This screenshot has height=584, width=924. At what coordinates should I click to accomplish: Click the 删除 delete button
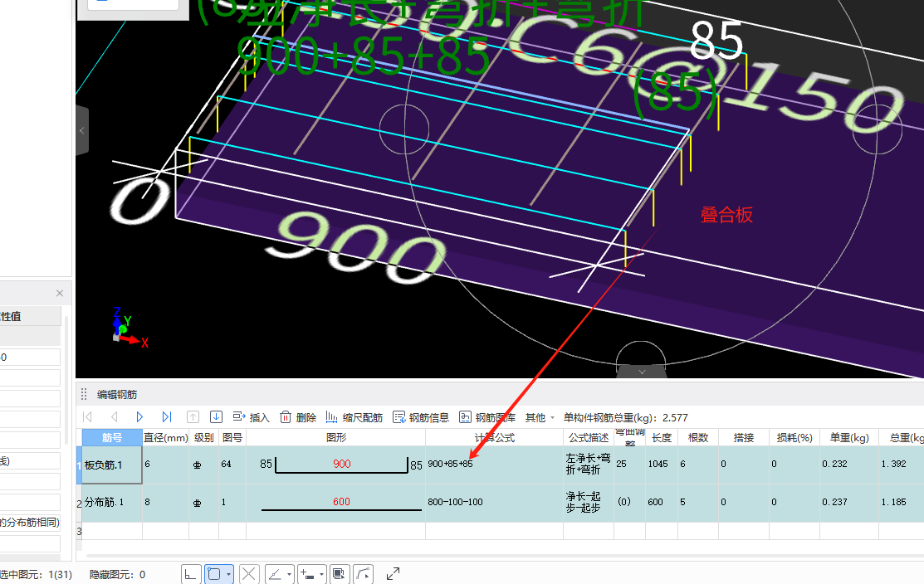298,417
